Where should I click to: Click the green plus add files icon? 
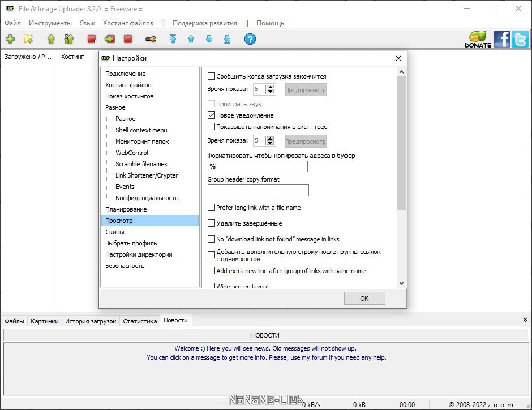[10, 40]
